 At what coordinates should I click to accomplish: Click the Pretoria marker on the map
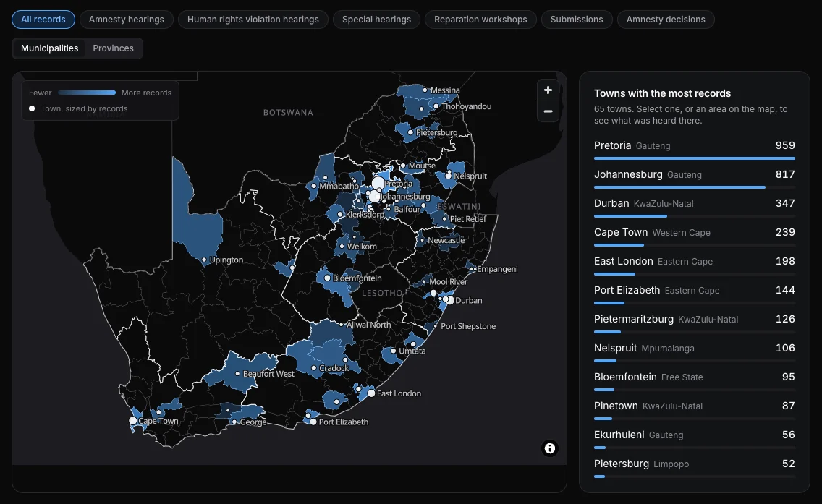378,184
